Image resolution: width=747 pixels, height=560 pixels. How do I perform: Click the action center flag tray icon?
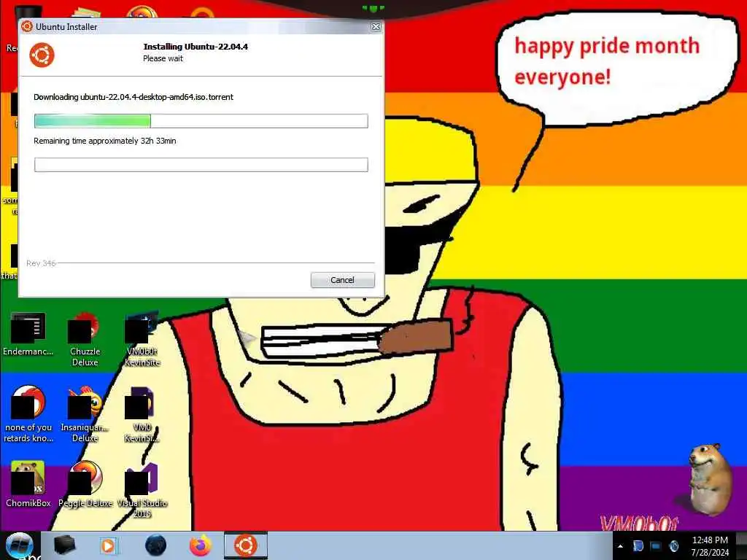(638, 546)
